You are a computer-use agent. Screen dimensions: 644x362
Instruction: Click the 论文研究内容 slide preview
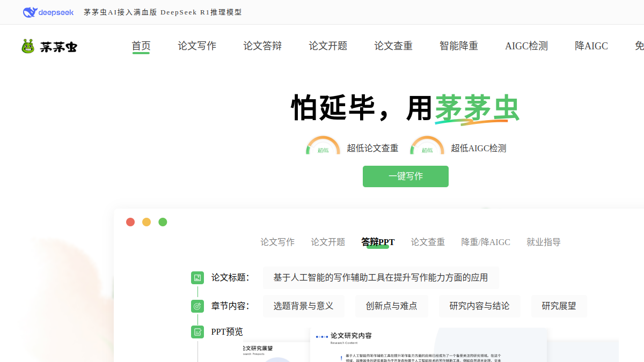point(429,345)
